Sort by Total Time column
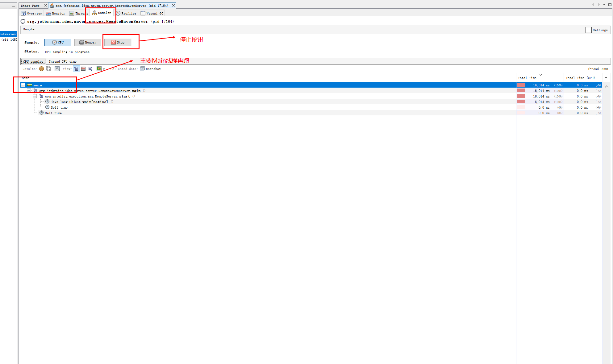The height and width of the screenshot is (364, 613). click(x=540, y=78)
